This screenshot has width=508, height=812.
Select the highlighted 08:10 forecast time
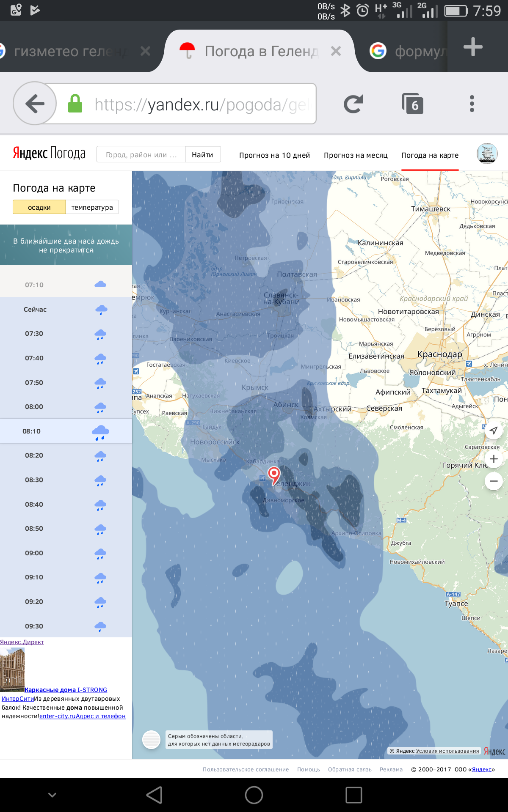pos(66,431)
